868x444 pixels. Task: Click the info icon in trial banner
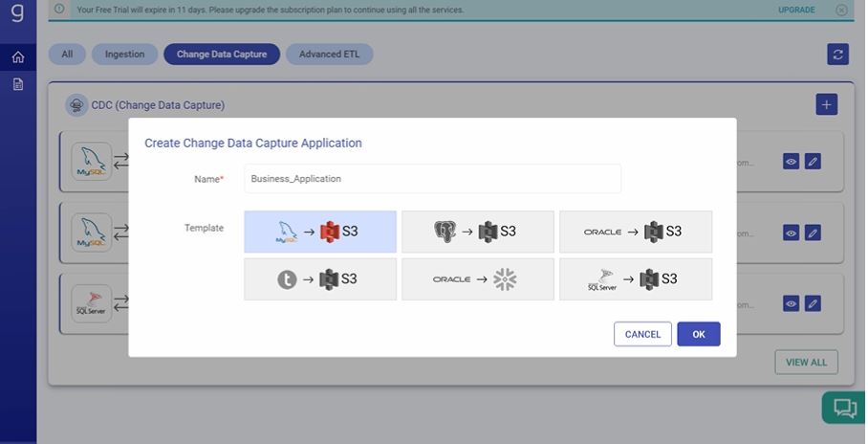[59, 9]
